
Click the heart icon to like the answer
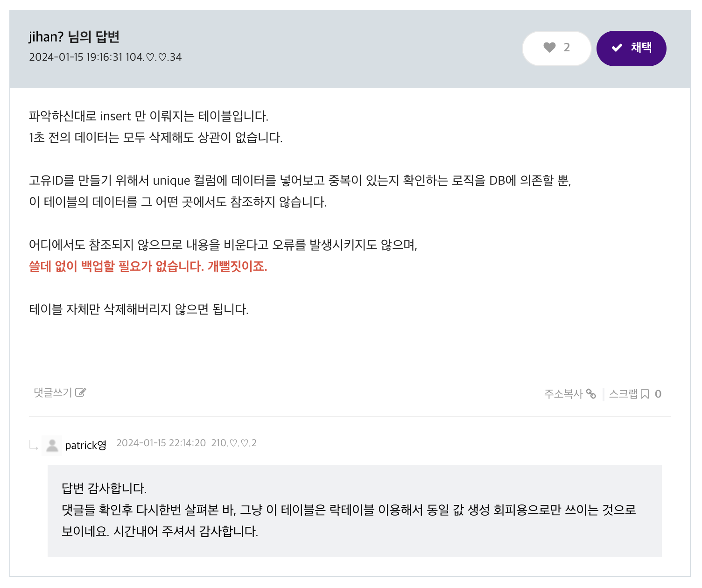549,48
